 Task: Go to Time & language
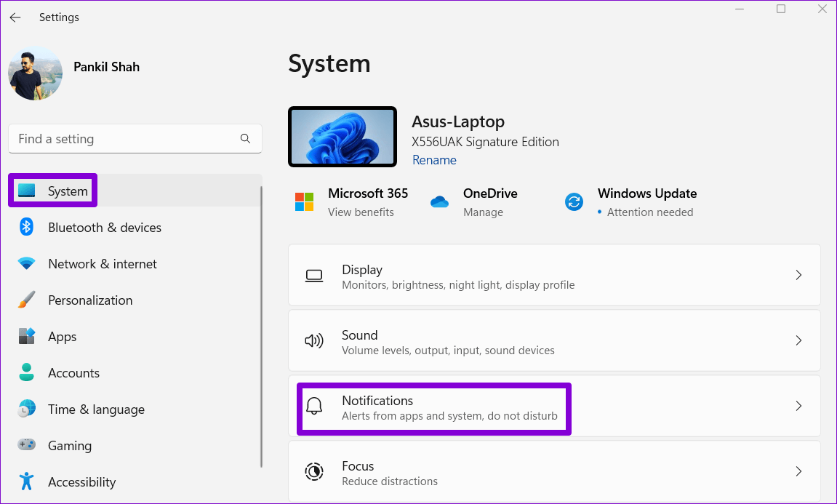[135, 409]
